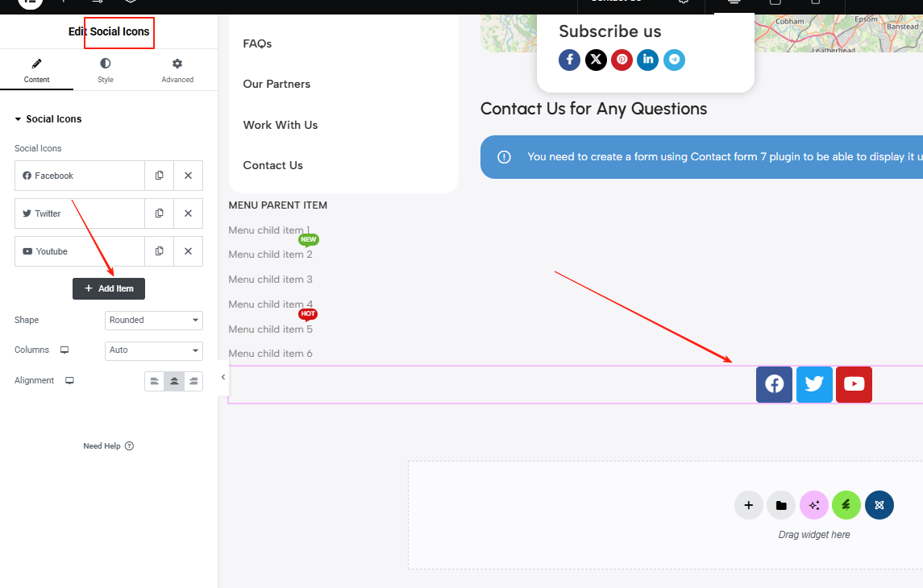Open the FAQs menu link

[257, 43]
